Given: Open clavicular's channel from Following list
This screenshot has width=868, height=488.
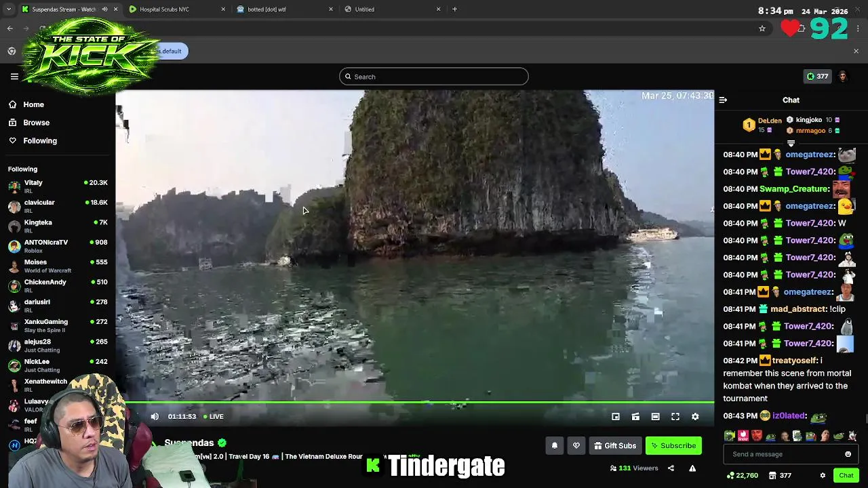Looking at the screenshot, I should tap(58, 206).
